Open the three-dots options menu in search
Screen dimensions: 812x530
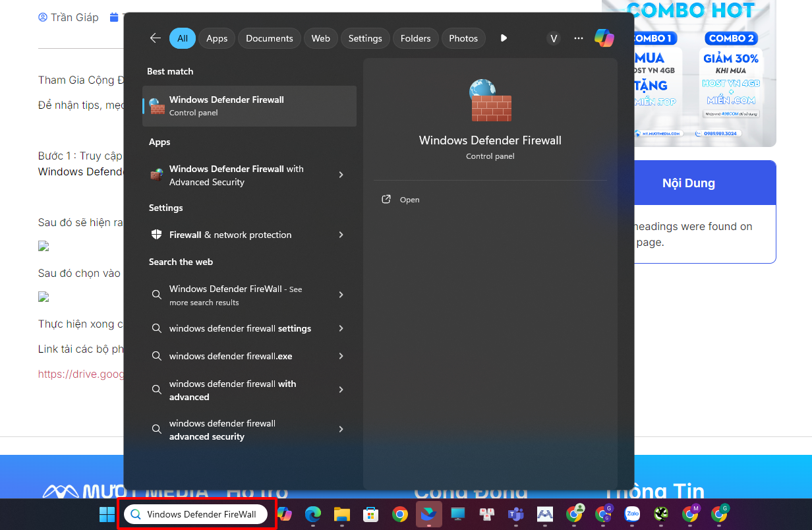click(x=579, y=38)
